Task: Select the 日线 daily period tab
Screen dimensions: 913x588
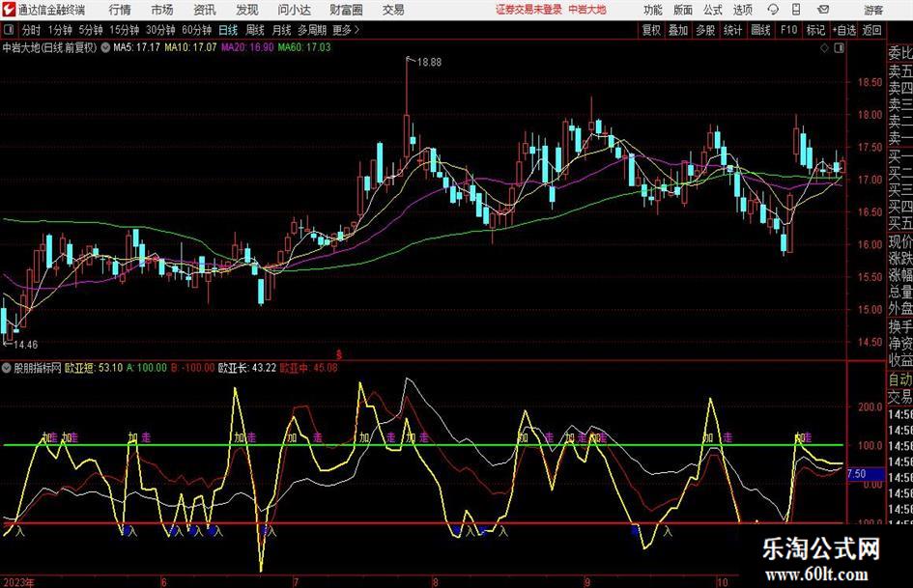Action: [x=228, y=30]
